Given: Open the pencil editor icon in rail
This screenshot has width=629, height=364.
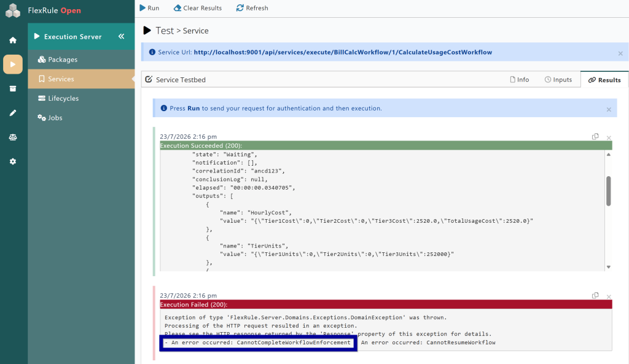Looking at the screenshot, I should tap(13, 113).
